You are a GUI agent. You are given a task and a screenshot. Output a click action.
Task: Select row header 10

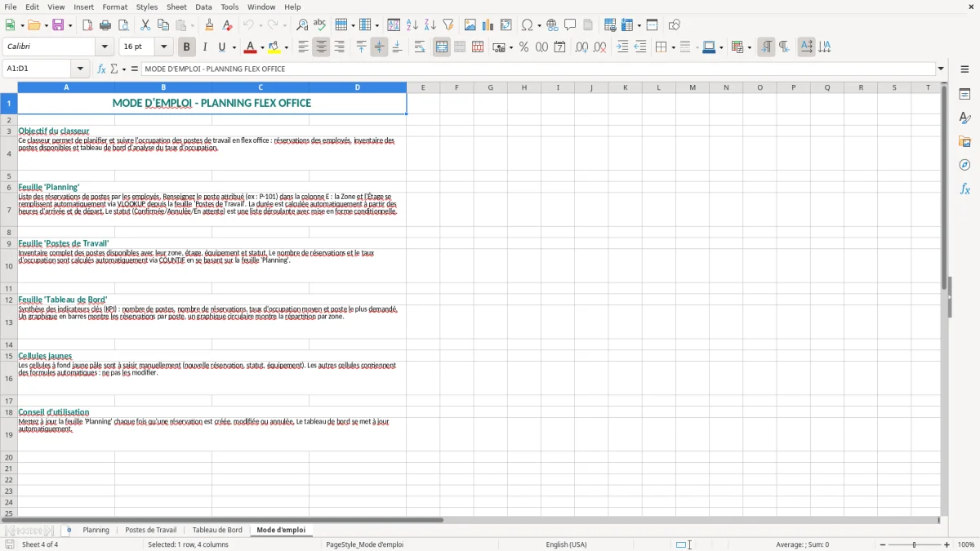9,266
